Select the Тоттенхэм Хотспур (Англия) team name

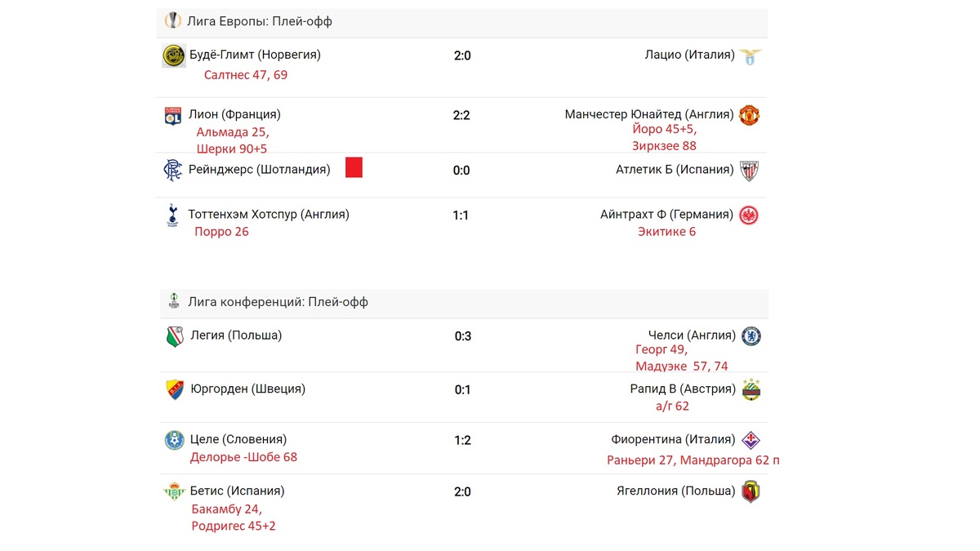269,215
